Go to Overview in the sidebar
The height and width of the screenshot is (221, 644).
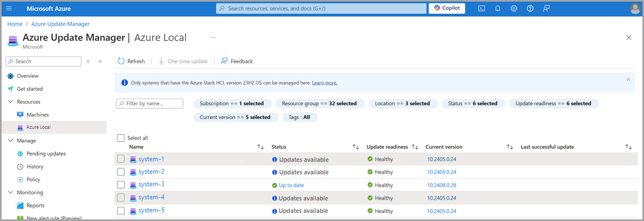click(27, 76)
